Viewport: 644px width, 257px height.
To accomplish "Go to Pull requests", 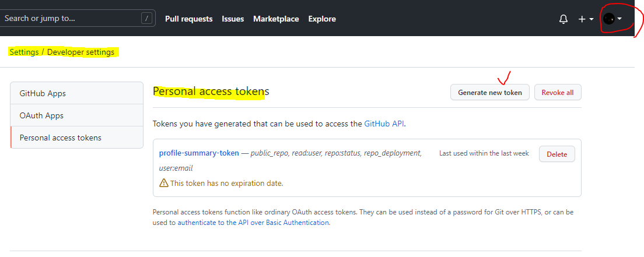I will [x=189, y=19].
